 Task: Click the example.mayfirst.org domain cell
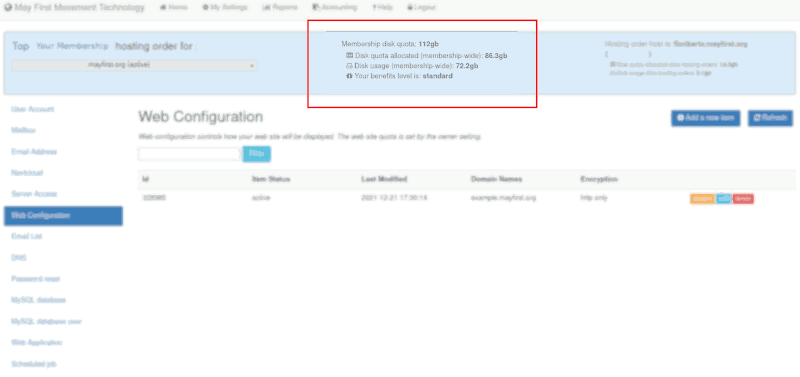[503, 197]
